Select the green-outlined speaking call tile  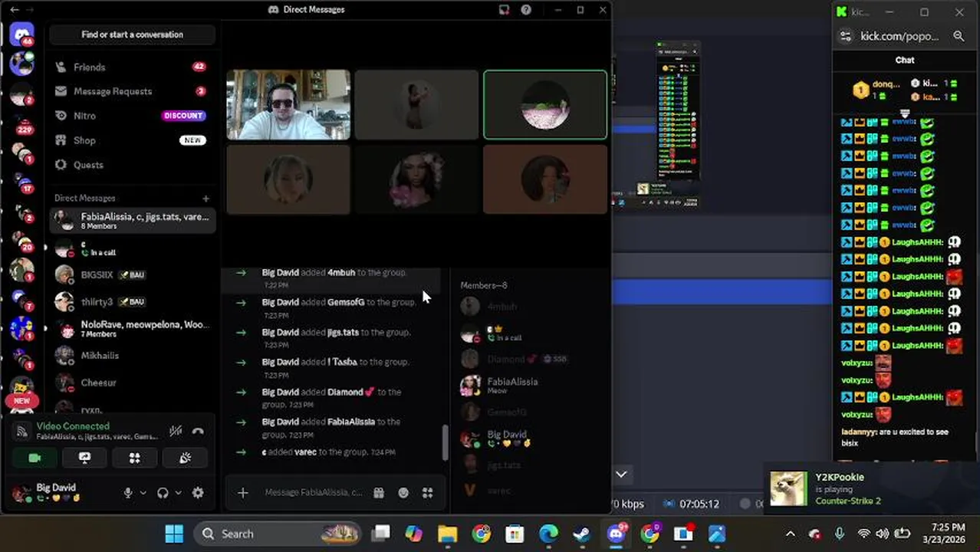[545, 105]
